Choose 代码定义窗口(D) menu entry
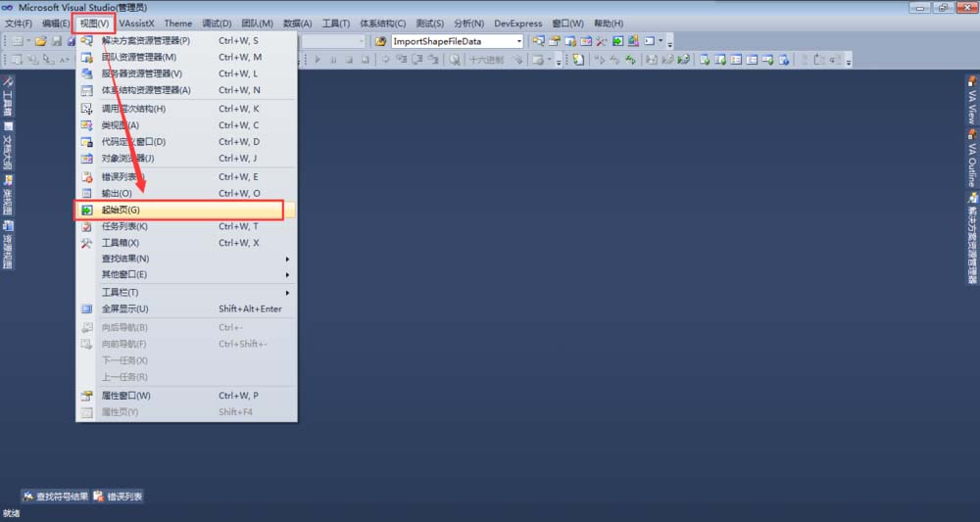This screenshot has height=522, width=980. click(185, 142)
